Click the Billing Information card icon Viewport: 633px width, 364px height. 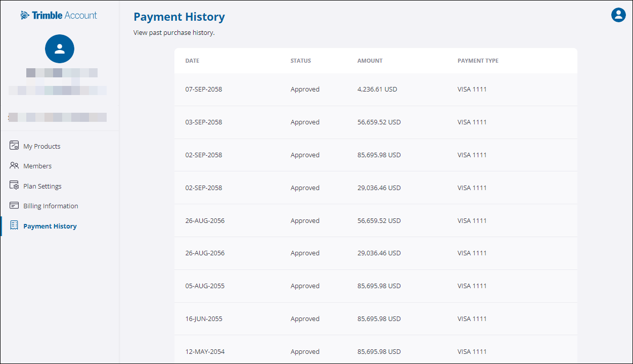pyautogui.click(x=14, y=205)
